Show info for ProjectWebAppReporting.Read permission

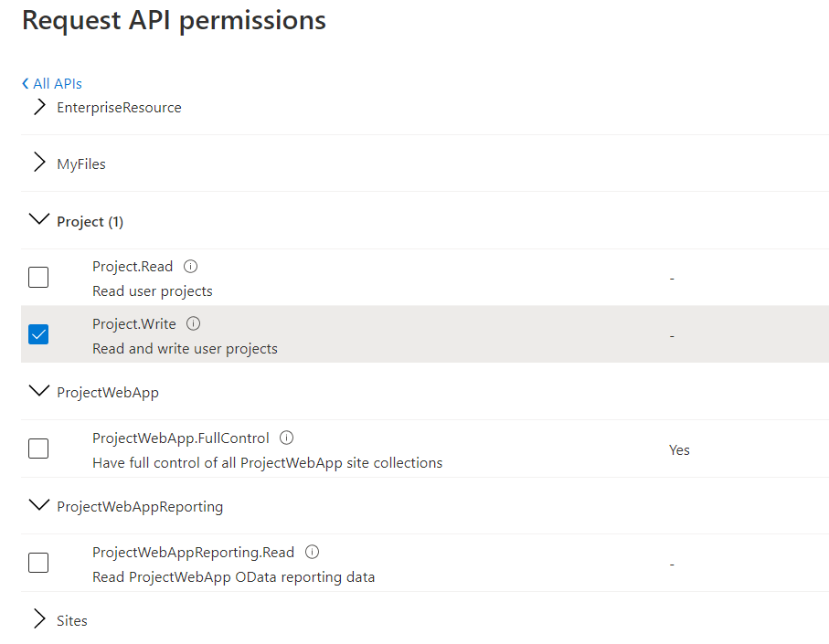[x=312, y=552]
